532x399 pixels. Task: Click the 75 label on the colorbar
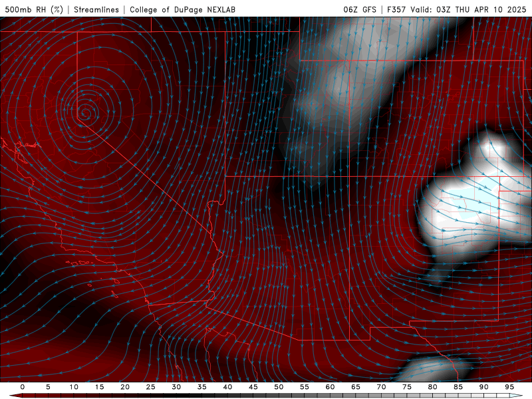click(407, 387)
